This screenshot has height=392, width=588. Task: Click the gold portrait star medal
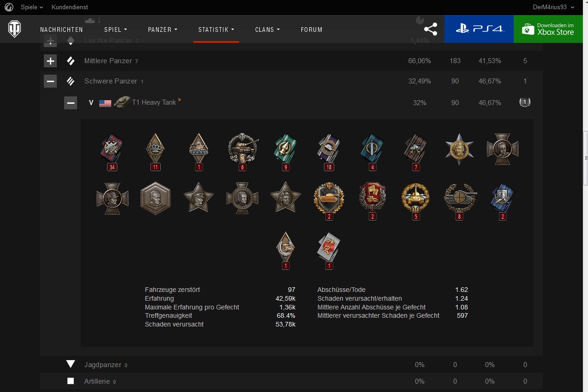tap(459, 149)
